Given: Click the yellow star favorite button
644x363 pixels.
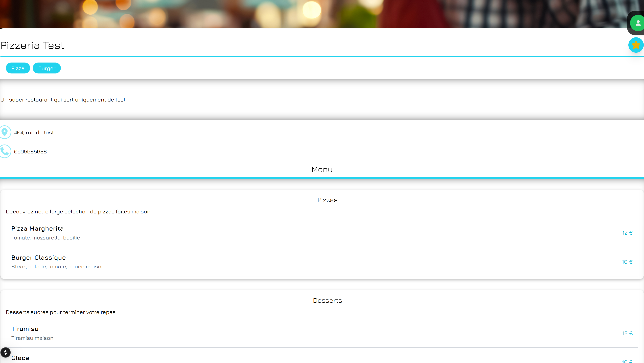Looking at the screenshot, I should click(x=636, y=45).
